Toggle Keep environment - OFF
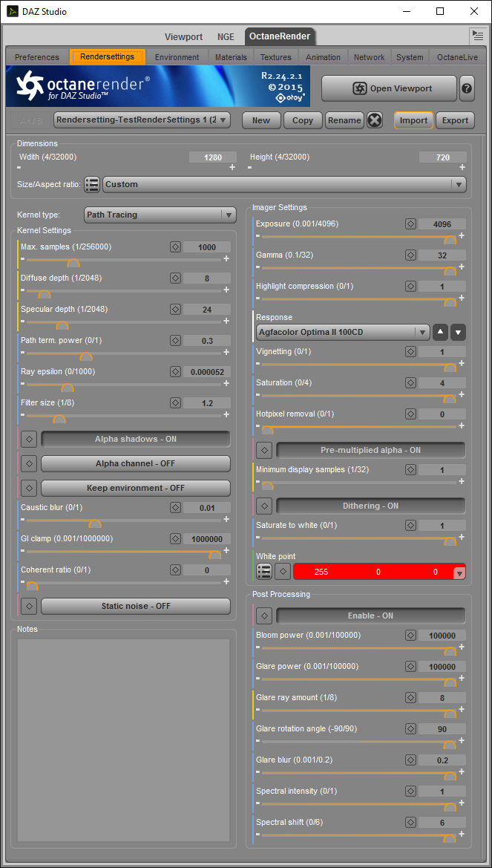Screen dimensions: 492x868 click(136, 488)
